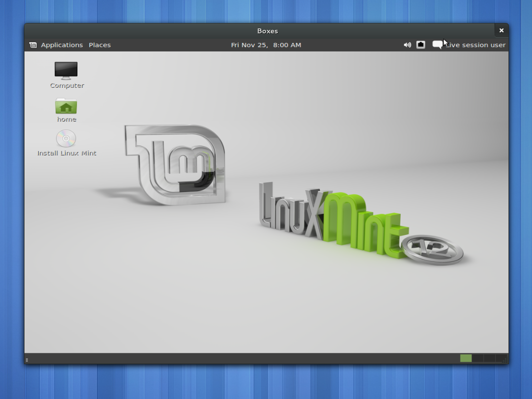This screenshot has height=399, width=532.
Task: Open the Live session user menu
Action: pos(475,45)
